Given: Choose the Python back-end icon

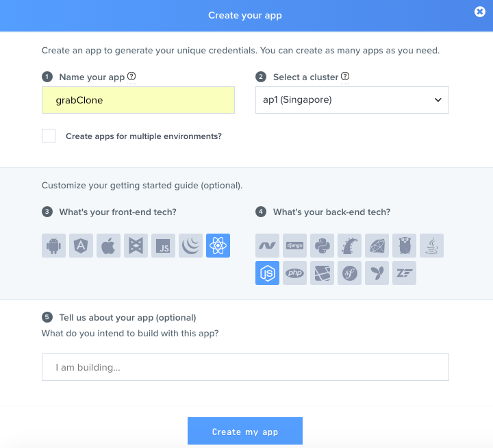Looking at the screenshot, I should tap(322, 245).
